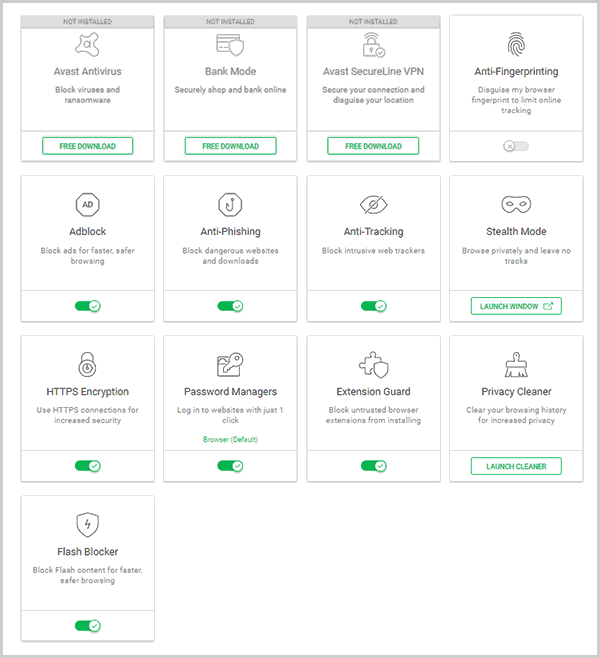Launch the Stealth Mode window

pos(516,306)
